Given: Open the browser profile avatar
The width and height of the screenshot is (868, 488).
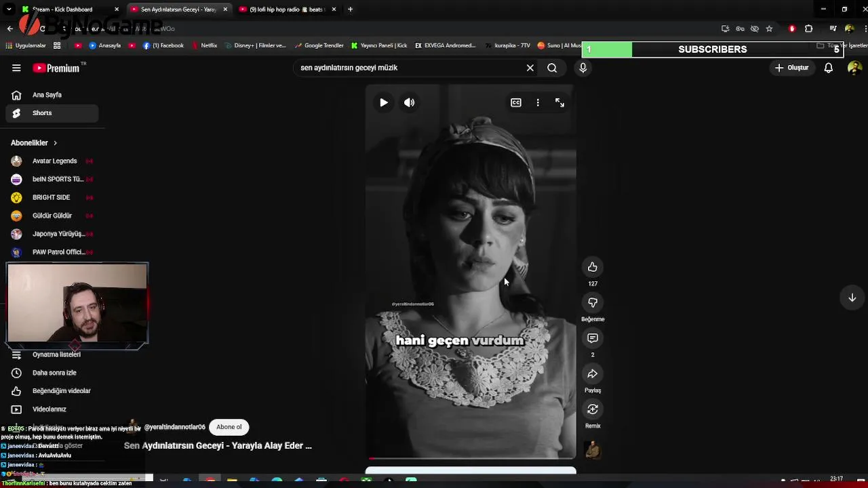Looking at the screenshot, I should [849, 28].
